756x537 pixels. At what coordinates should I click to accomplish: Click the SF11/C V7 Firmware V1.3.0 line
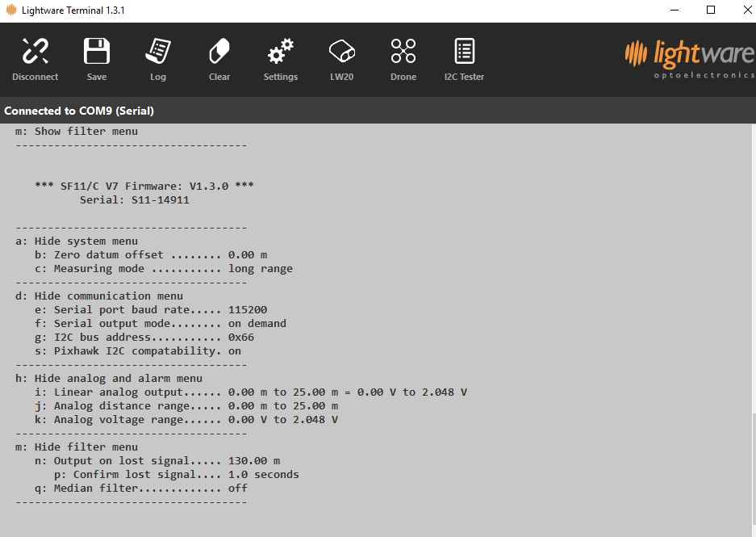tap(144, 187)
